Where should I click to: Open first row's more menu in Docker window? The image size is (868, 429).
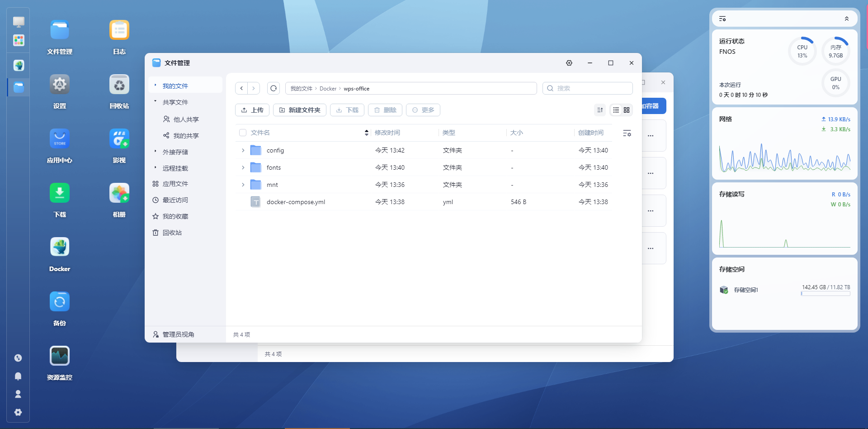click(651, 136)
